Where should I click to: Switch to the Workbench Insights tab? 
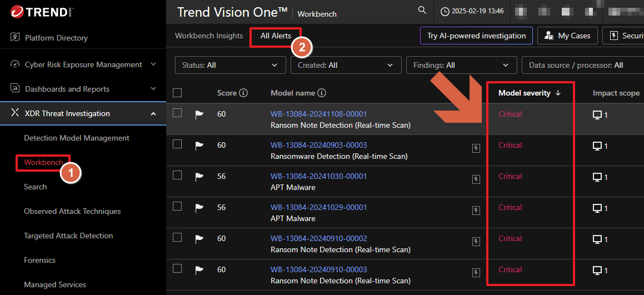pos(209,36)
